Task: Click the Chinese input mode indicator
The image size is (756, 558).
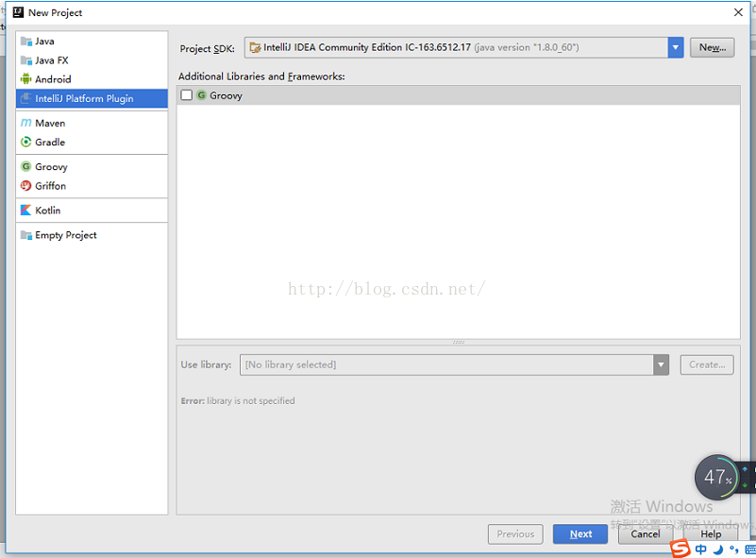Action: pos(701,550)
